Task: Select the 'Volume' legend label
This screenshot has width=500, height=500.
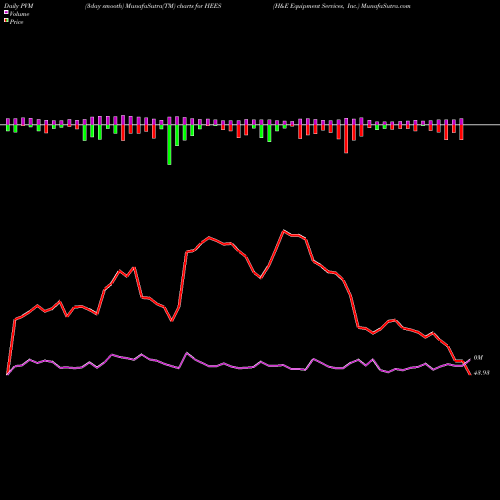Action: (x=19, y=14)
